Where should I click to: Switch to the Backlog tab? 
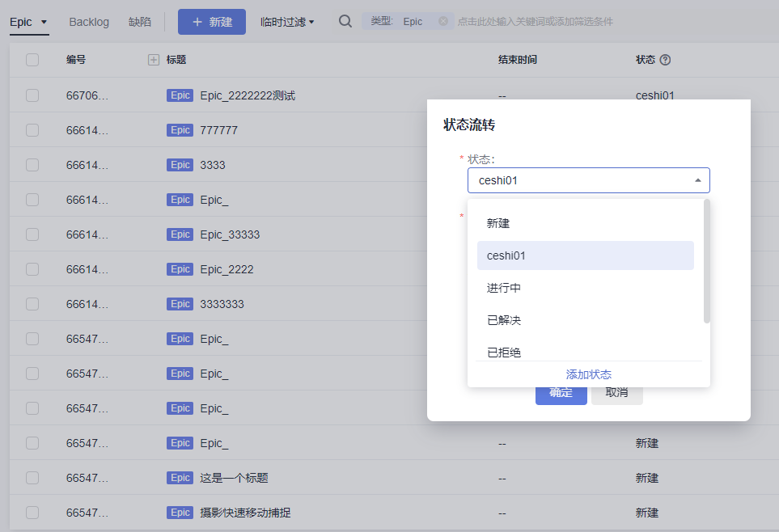pyautogui.click(x=89, y=22)
